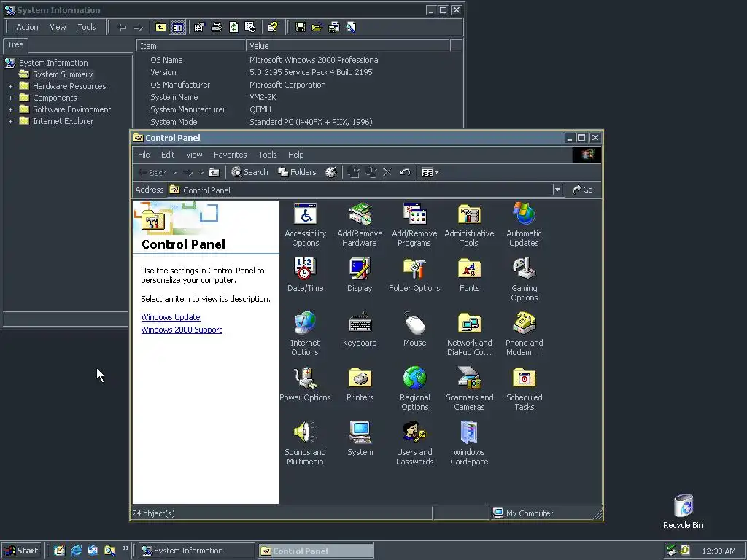
Task: Open Add/Remove Programs applet
Action: 414,225
